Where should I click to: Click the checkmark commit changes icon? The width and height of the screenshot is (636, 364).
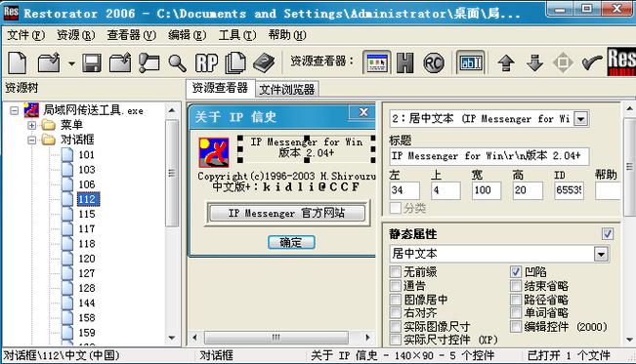click(x=592, y=62)
